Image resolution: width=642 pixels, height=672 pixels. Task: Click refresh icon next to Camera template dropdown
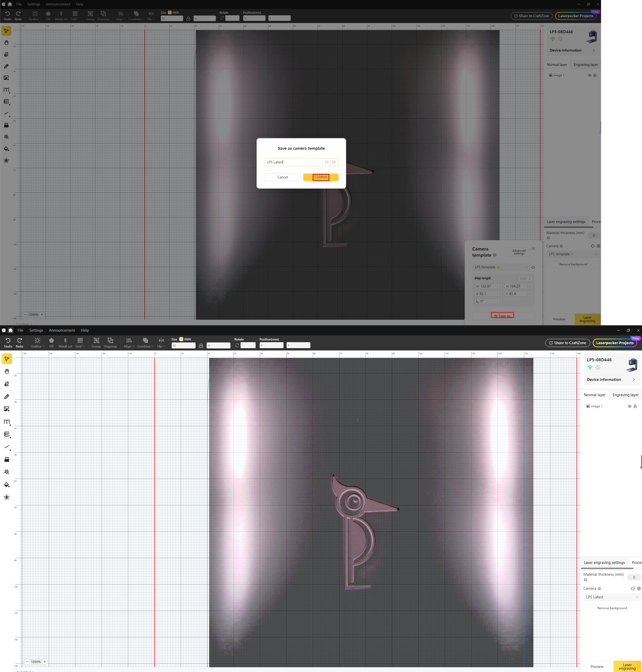tap(533, 267)
